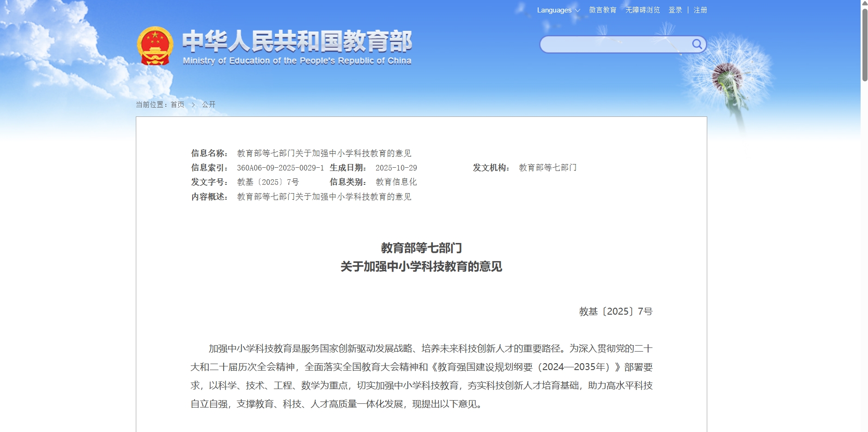Click the 生成日期 value 2025-10-29
This screenshot has height=432, width=868.
tap(396, 168)
